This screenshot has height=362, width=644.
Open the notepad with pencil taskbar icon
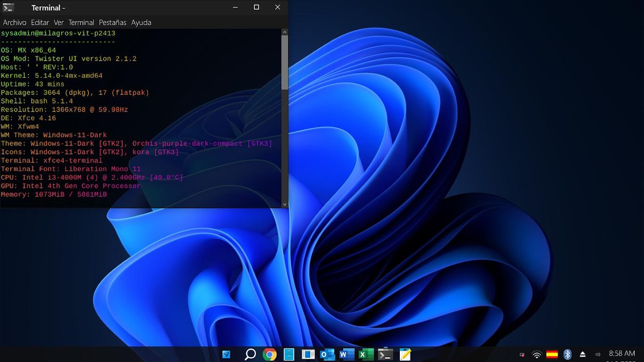pos(405,354)
